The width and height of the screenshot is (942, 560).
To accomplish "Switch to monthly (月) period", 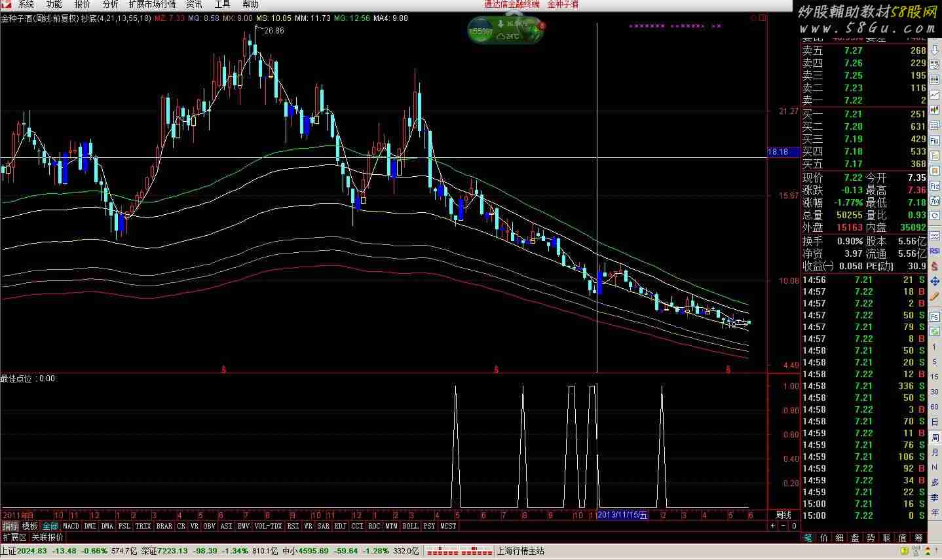I will point(935,452).
